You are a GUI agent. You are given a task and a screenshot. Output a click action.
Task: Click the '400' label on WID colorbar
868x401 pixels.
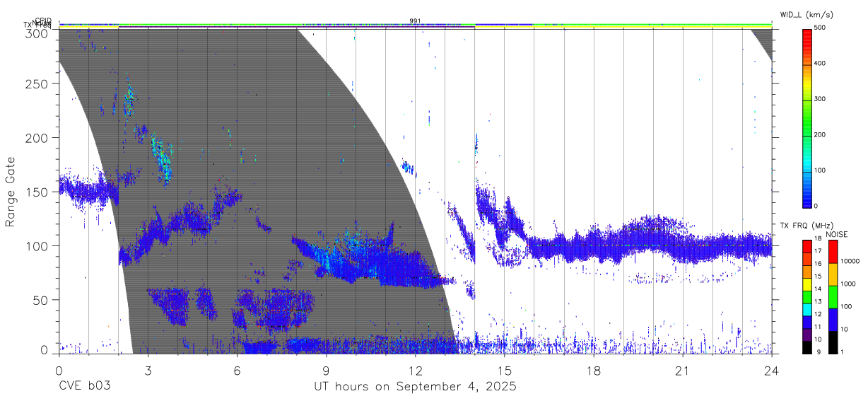[x=820, y=64]
